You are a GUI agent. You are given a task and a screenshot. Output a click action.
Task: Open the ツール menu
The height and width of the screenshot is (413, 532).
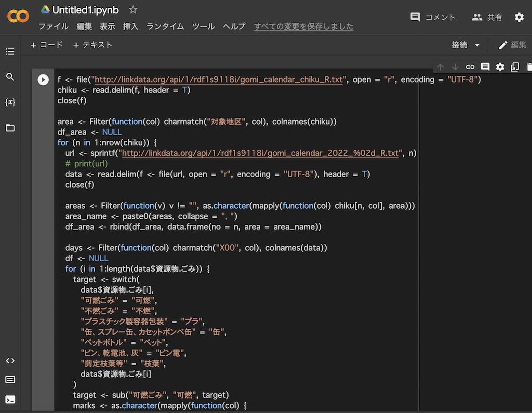click(x=203, y=26)
